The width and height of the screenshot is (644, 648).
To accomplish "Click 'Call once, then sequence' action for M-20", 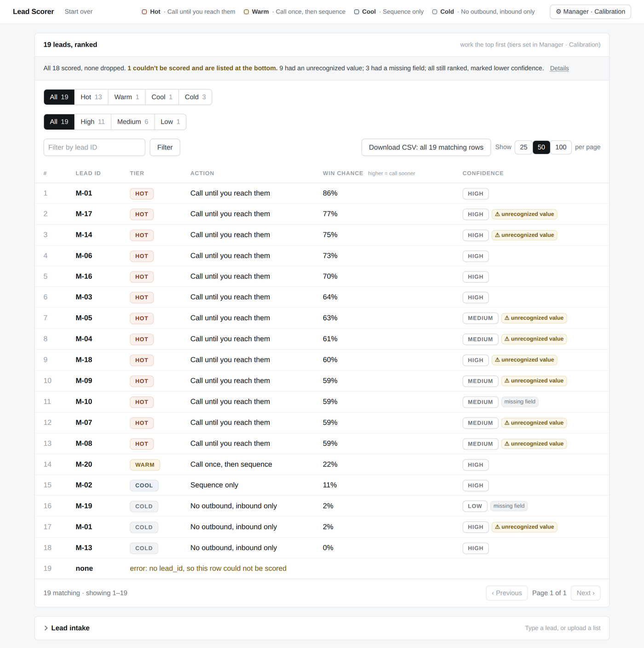I will click(231, 464).
